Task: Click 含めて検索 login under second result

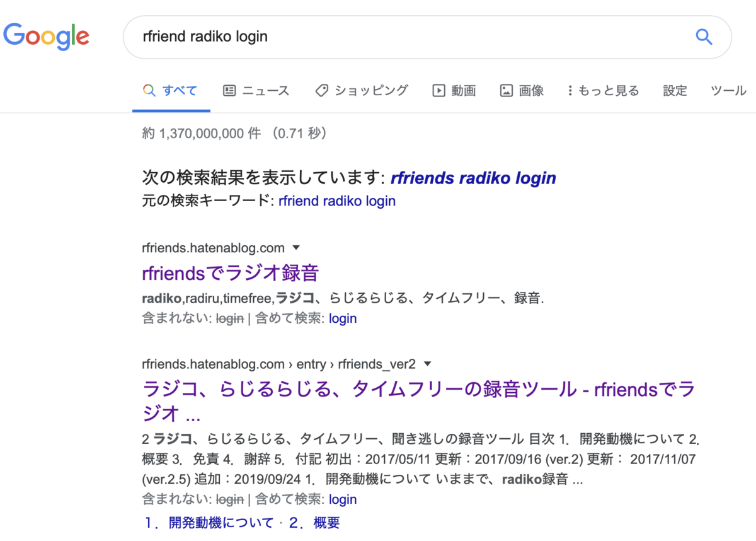Action: pyautogui.click(x=343, y=499)
